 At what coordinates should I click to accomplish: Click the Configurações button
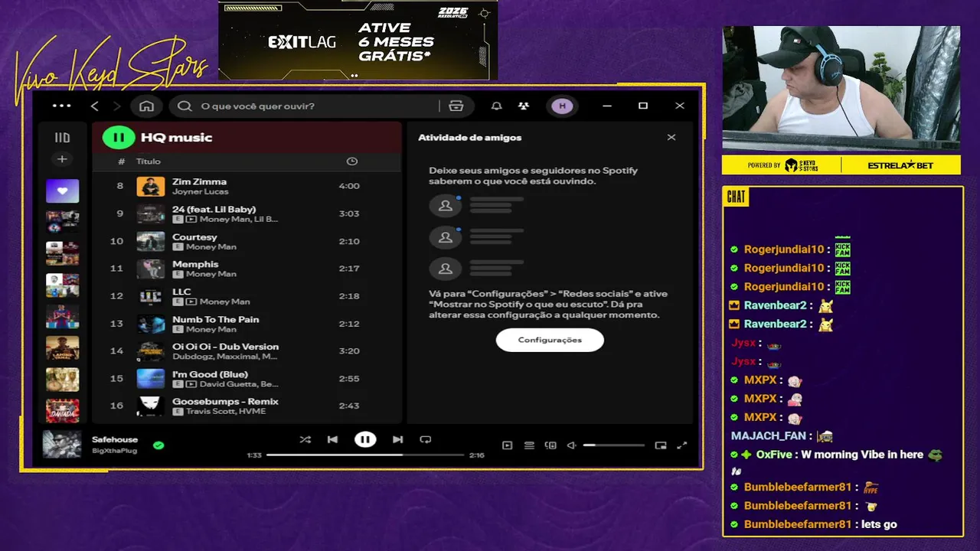(x=550, y=340)
